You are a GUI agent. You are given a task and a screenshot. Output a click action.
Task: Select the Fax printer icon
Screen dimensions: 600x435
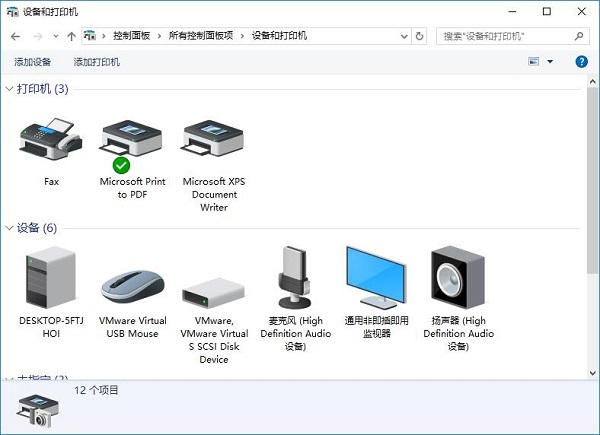pyautogui.click(x=51, y=141)
